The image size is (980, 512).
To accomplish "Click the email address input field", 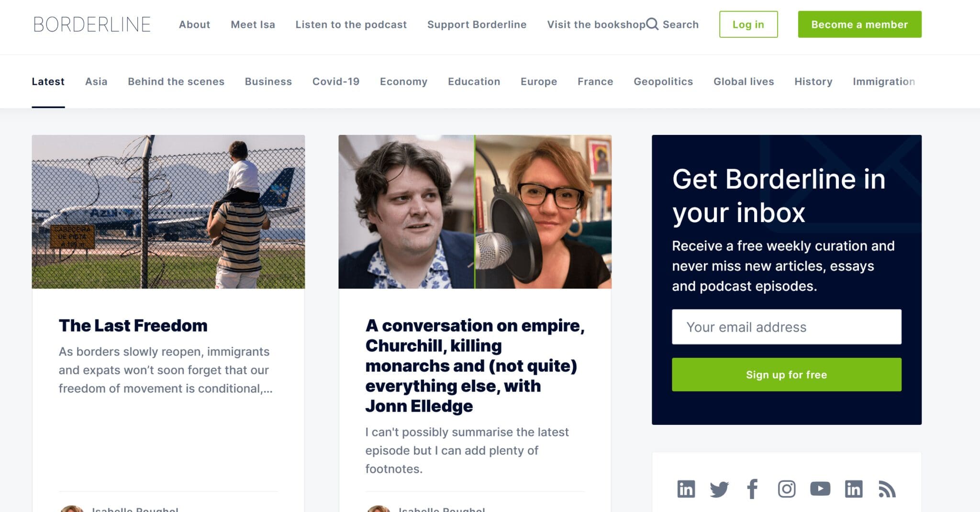I will tap(787, 326).
